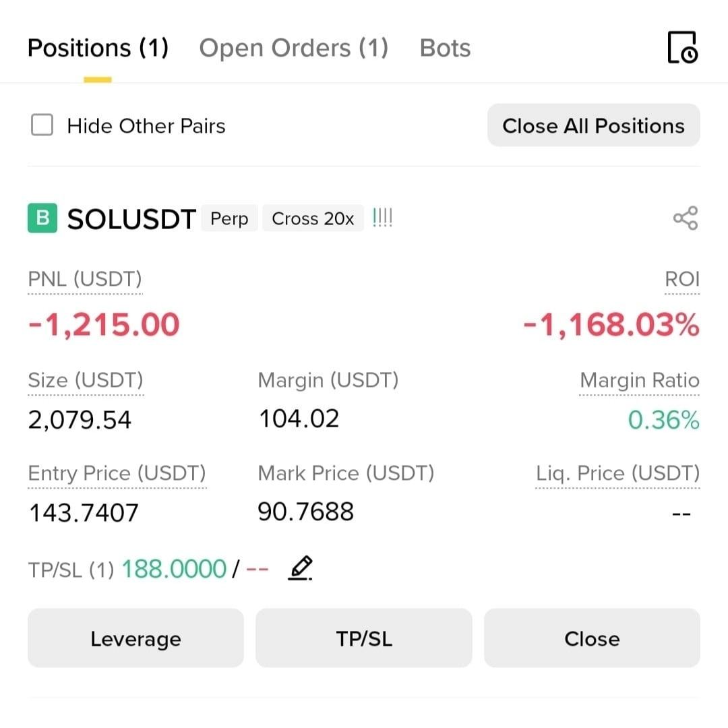The height and width of the screenshot is (728, 728).
Task: Enable the Hide Other Pairs checkbox
Action: (x=42, y=125)
